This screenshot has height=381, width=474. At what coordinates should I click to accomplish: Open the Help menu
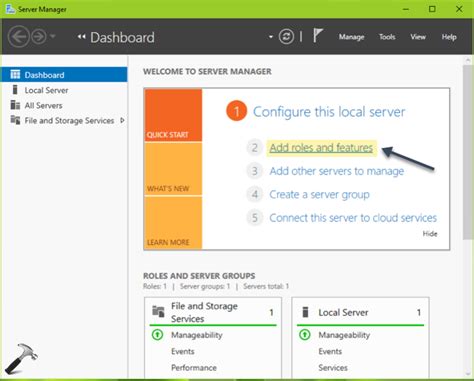point(449,37)
